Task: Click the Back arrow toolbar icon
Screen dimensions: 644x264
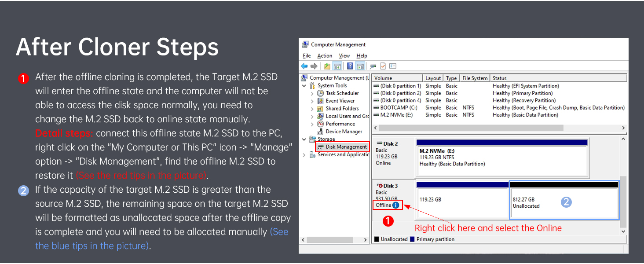Action: [x=304, y=66]
